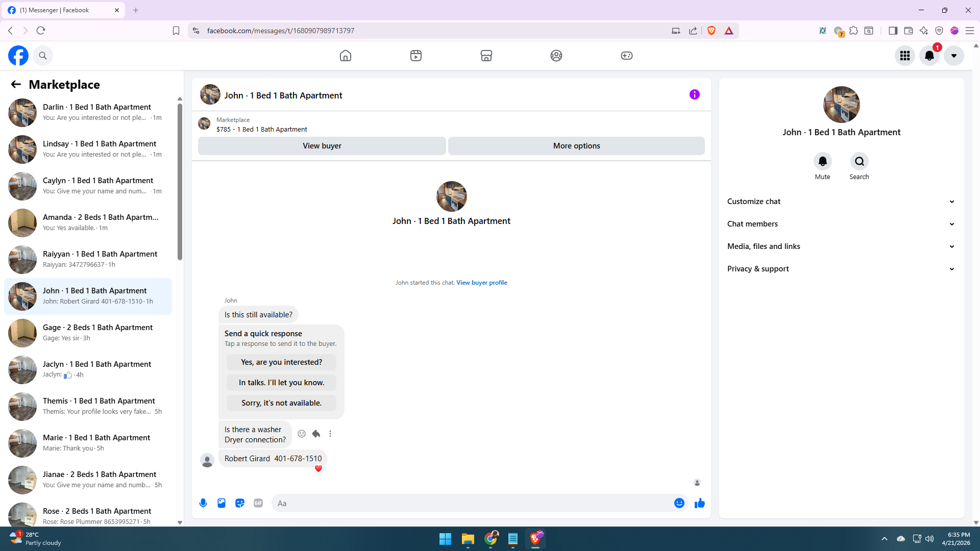Mute this conversation's notifications
980x551 pixels.
[822, 162]
